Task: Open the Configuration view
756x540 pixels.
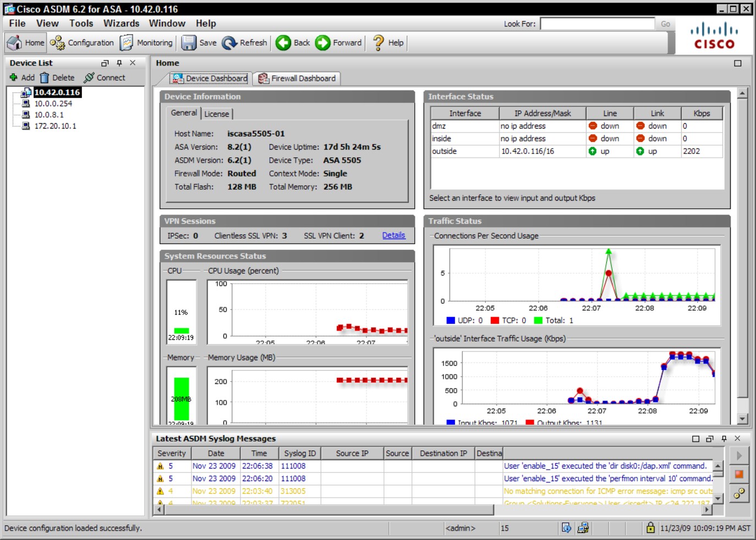Action: click(x=81, y=42)
